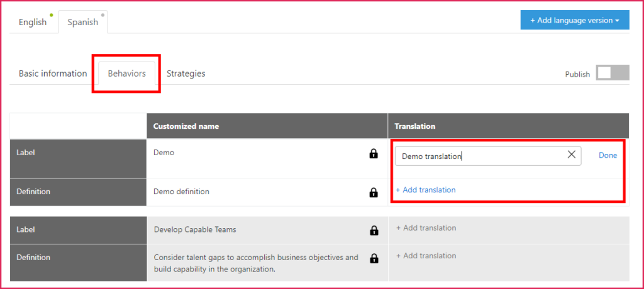Select the Behaviors tab
Screen dimensions: 644x289
[x=126, y=74]
